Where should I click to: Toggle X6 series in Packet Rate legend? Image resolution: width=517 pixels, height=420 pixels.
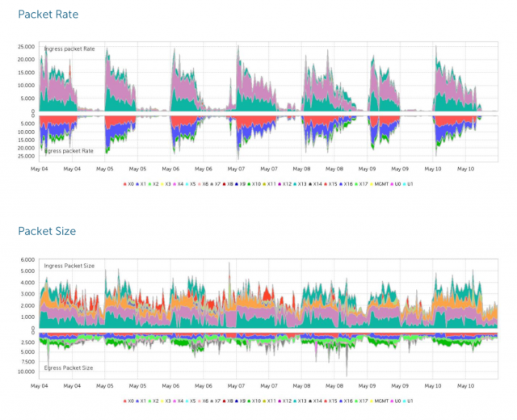(x=203, y=184)
